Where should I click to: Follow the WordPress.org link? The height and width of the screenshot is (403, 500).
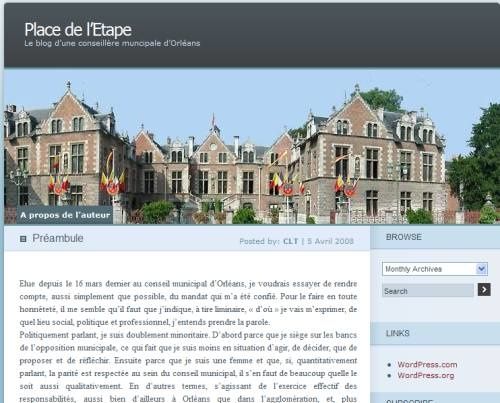(x=425, y=375)
